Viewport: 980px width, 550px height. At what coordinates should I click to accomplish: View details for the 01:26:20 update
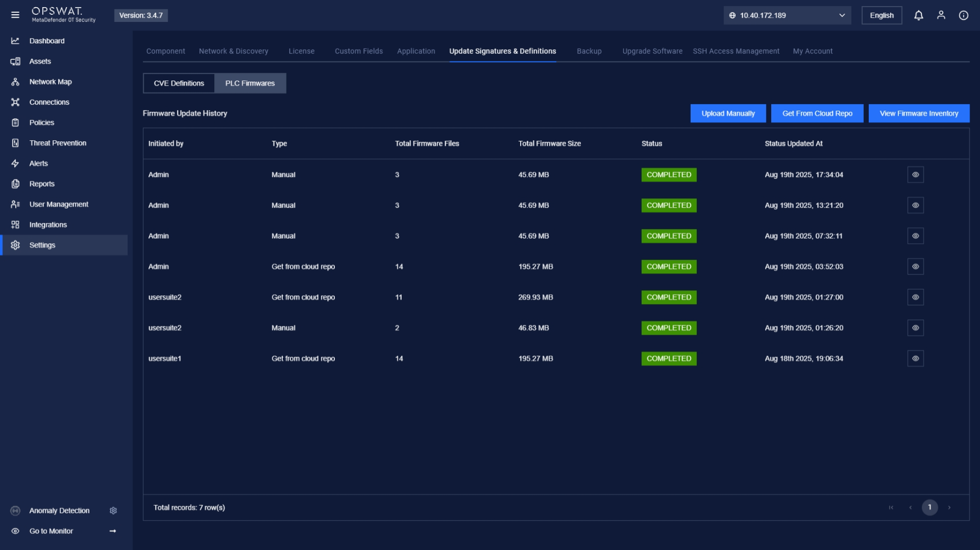(915, 328)
